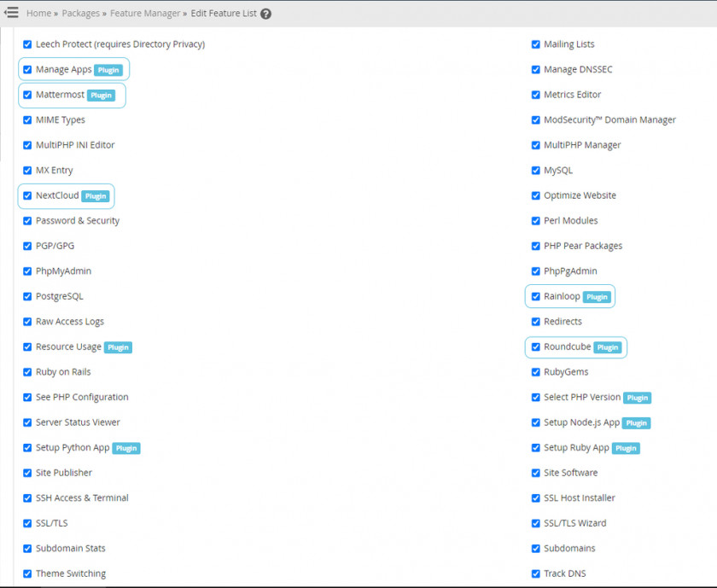The height and width of the screenshot is (588, 717).
Task: Click Plugin badge beside Setup Ruby App
Action: tap(626, 448)
